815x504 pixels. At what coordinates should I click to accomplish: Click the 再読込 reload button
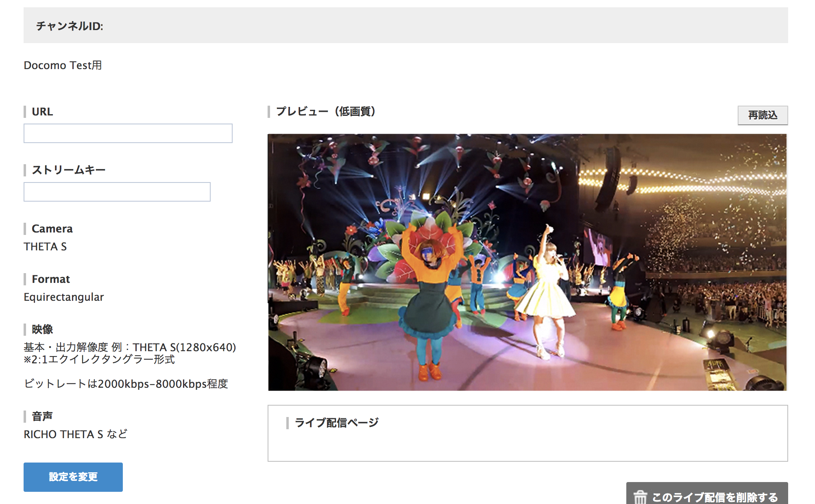pos(763,115)
